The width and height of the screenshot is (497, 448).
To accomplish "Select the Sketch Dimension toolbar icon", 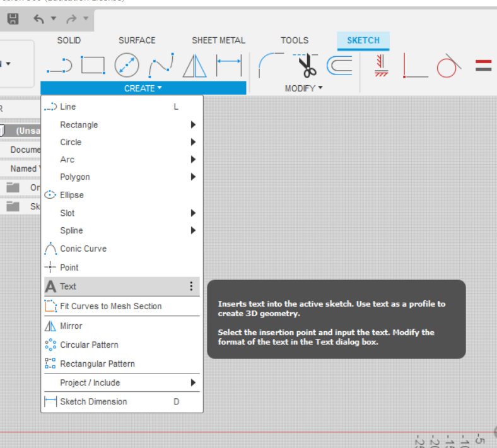I will click(x=228, y=66).
